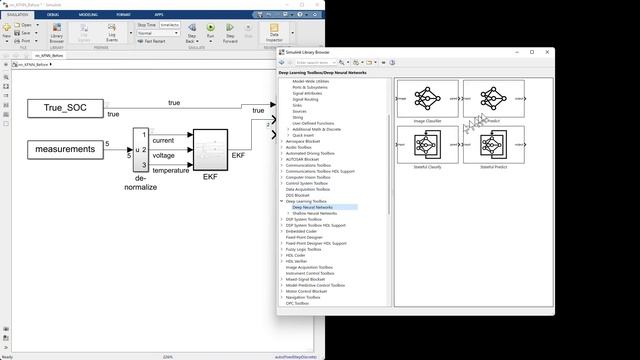Click the Save model button
This screenshot has height=360, width=640.
coord(22,33)
